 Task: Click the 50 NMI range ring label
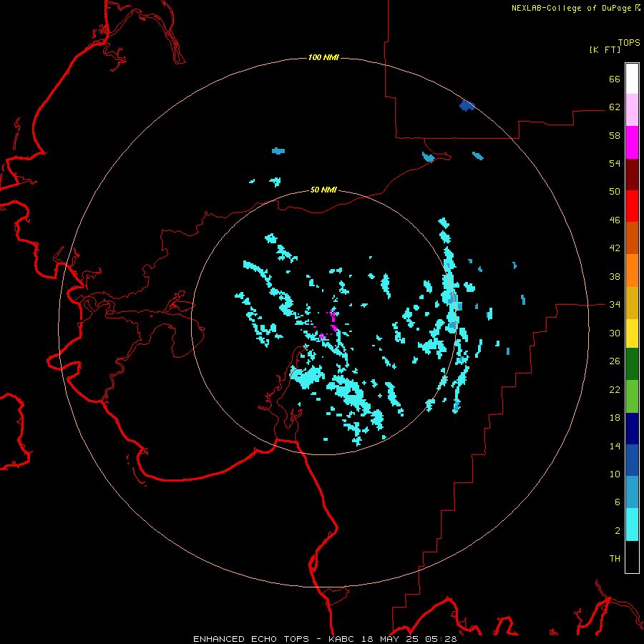point(323,190)
